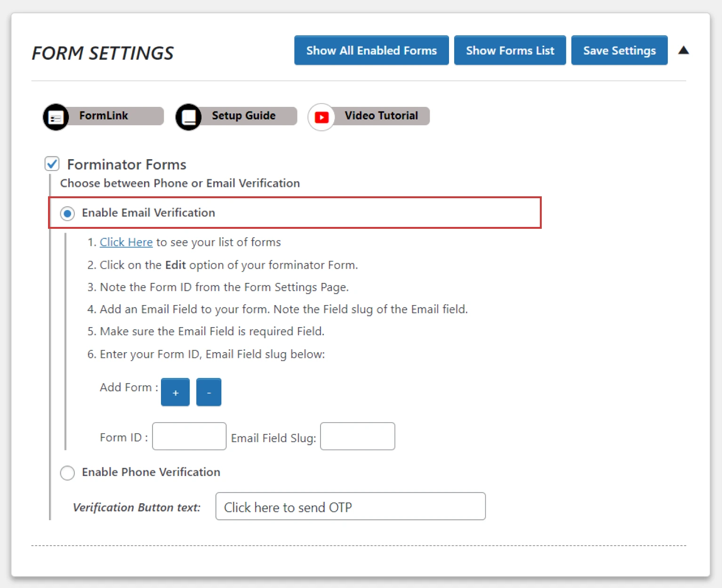Open the Setup Guide book icon
Image resolution: width=722 pixels, height=588 pixels.
189,117
